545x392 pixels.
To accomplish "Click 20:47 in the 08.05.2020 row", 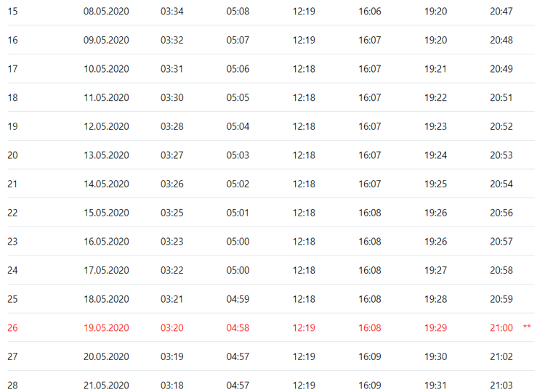I will [501, 12].
